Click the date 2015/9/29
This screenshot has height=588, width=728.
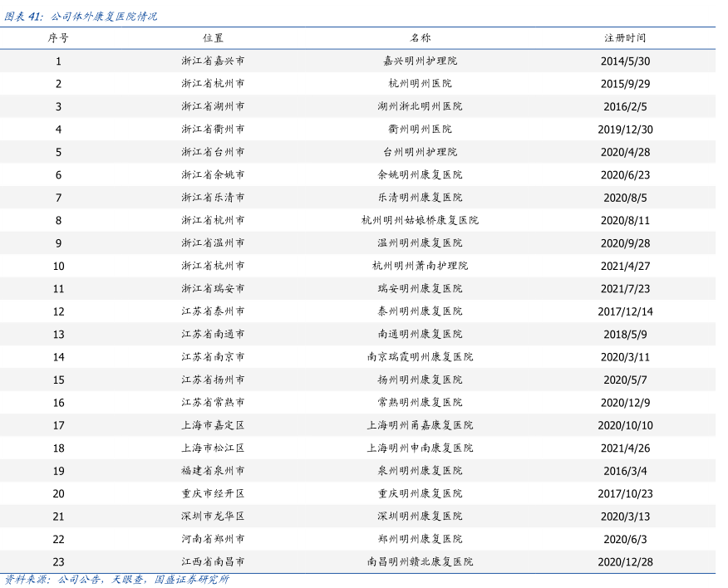coord(625,84)
